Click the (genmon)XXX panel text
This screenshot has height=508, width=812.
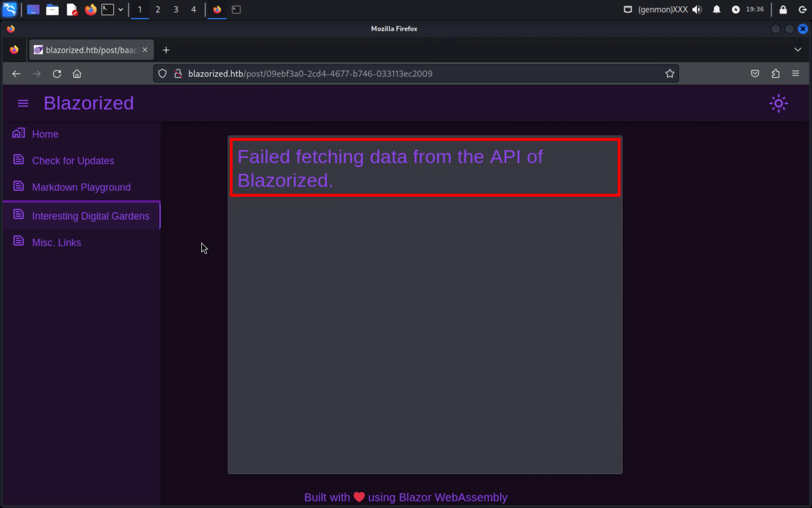(x=663, y=9)
